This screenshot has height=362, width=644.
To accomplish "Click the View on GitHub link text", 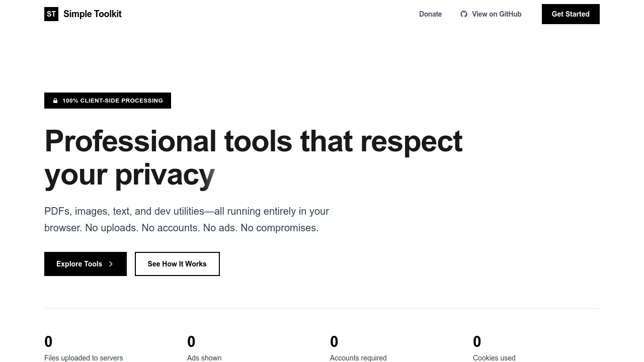I will point(497,14).
